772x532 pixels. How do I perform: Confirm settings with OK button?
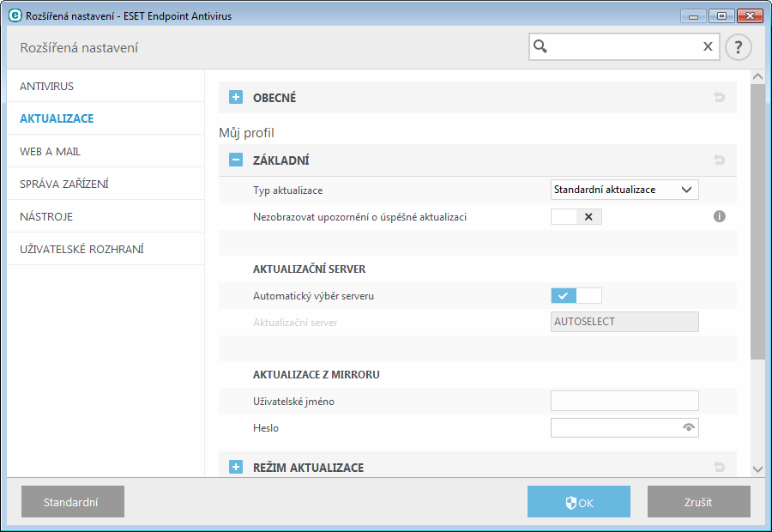tap(578, 501)
